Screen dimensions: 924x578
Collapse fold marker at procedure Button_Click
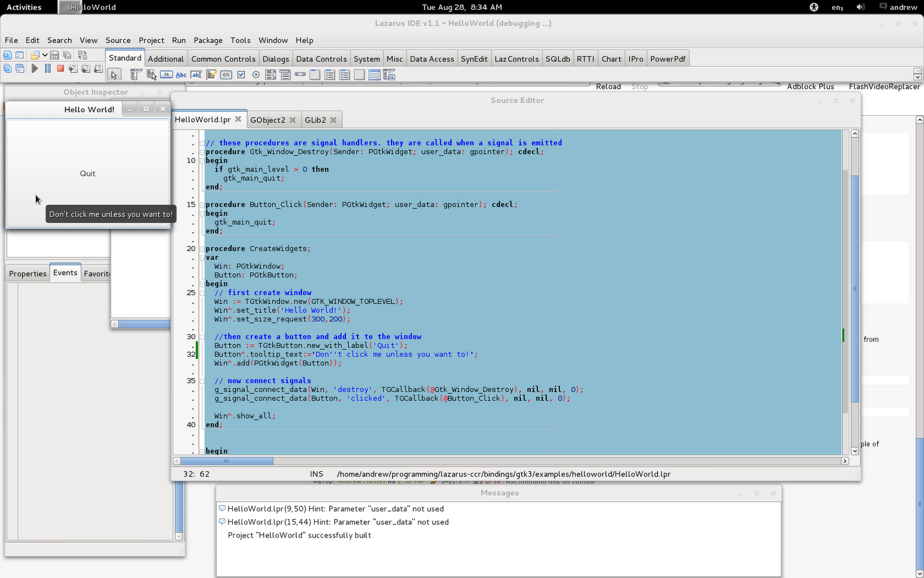click(x=202, y=205)
